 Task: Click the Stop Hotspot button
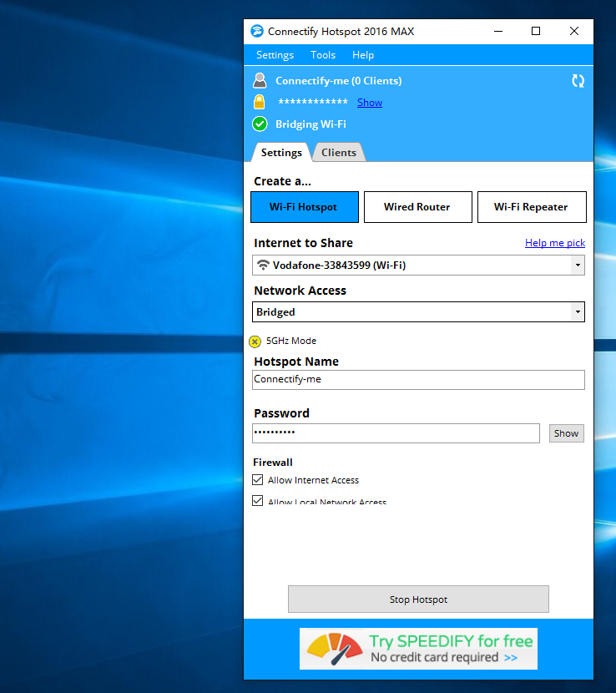coord(418,599)
